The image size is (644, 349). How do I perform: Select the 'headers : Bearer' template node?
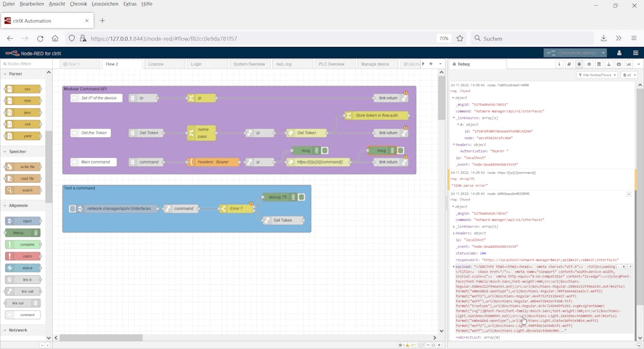[x=213, y=162]
